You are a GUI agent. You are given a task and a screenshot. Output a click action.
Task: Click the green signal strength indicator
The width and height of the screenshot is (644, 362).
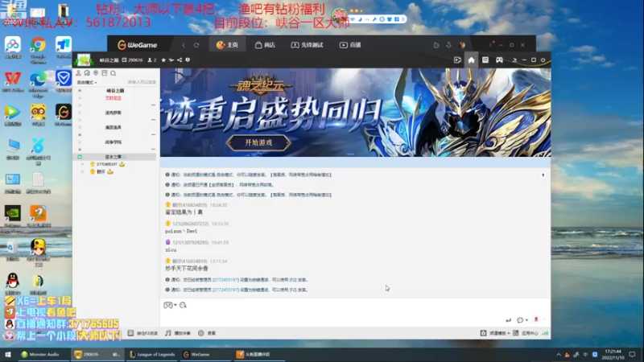[545, 333]
